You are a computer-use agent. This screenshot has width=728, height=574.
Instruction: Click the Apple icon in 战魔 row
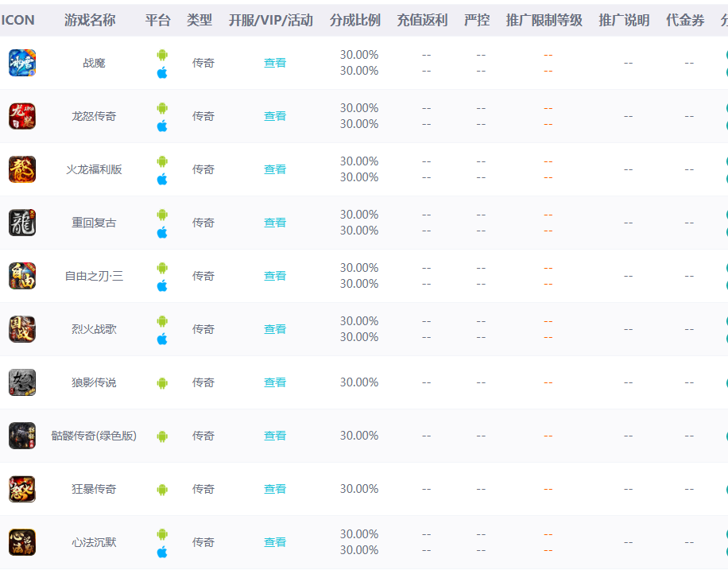tap(162, 72)
